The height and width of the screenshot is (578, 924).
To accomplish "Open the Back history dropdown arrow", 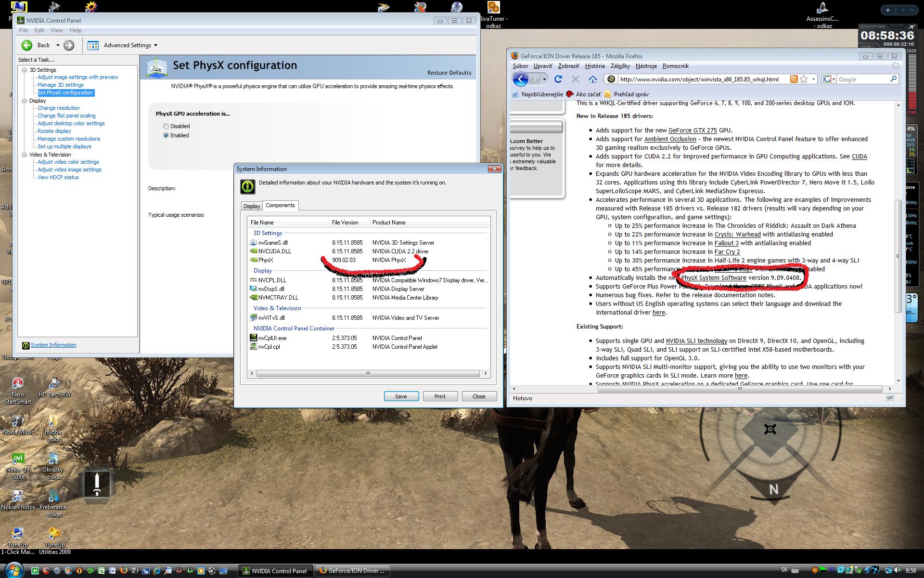I will pos(58,45).
